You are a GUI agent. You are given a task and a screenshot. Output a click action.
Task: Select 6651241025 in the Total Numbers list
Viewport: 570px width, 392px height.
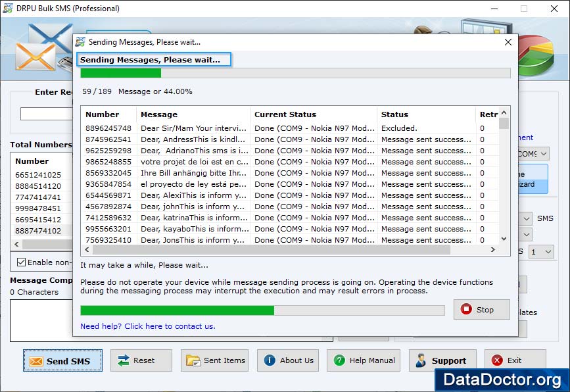[38, 175]
